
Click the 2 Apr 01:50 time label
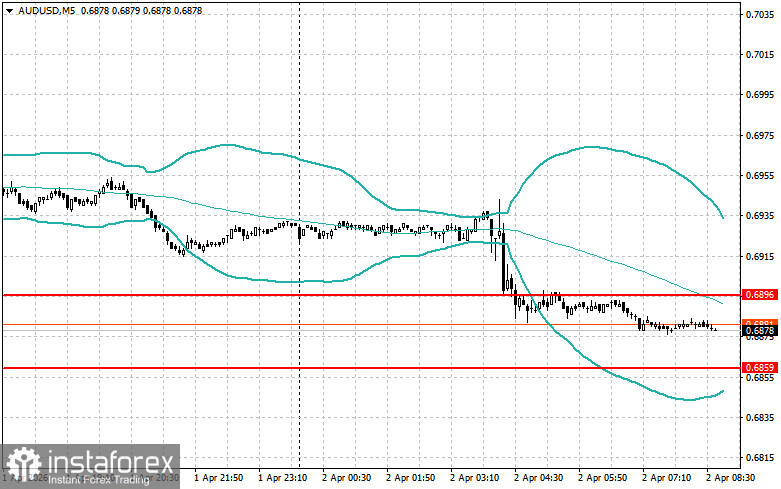tap(410, 478)
